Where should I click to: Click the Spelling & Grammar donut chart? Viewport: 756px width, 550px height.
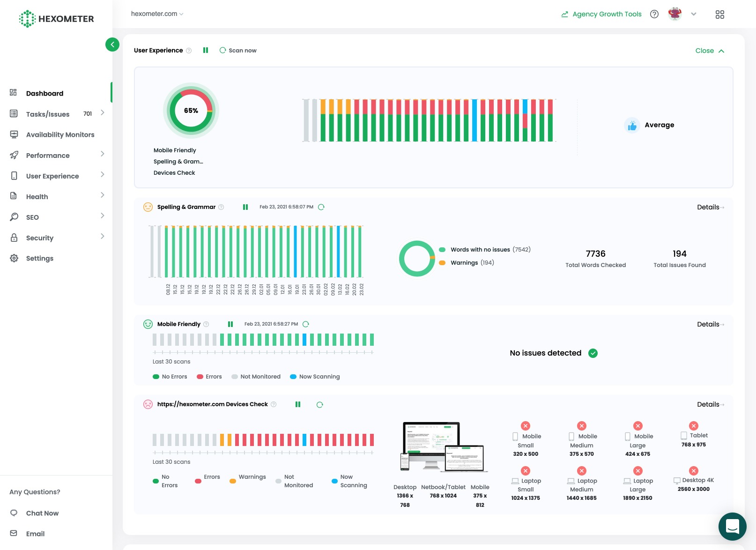point(417,259)
